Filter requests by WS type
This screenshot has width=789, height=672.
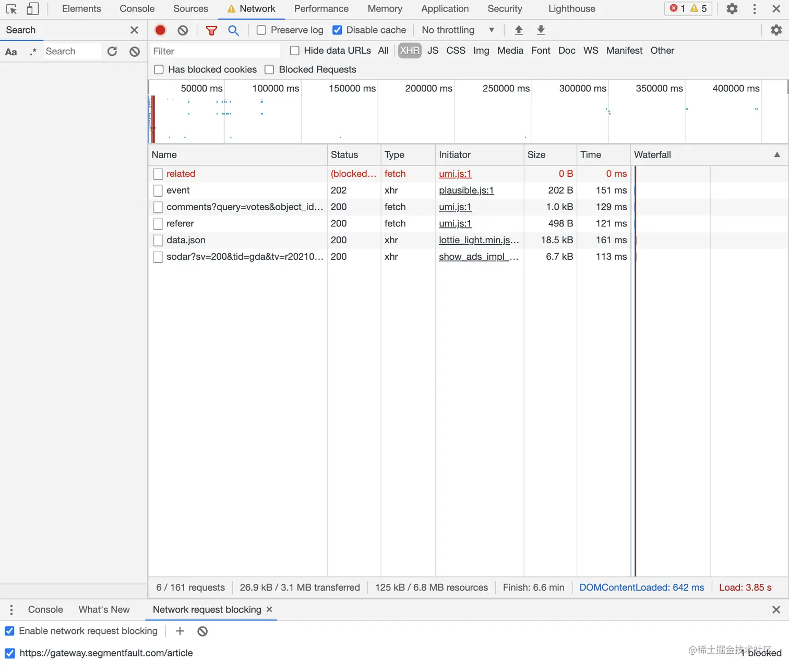coord(591,51)
